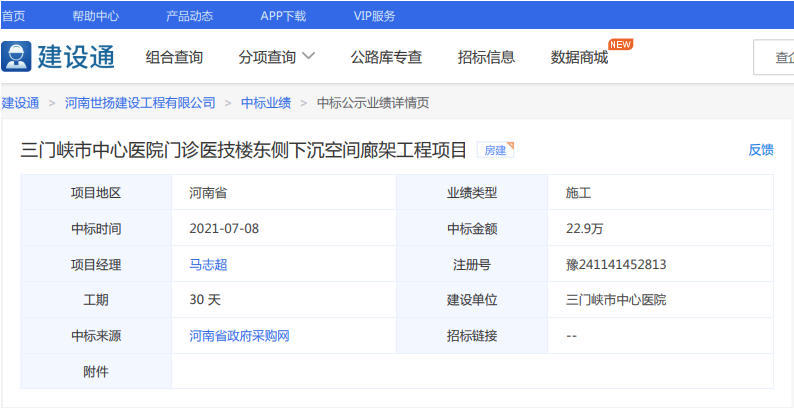Click the NEW badge on 数据商城
794x408 pixels.
[x=620, y=44]
